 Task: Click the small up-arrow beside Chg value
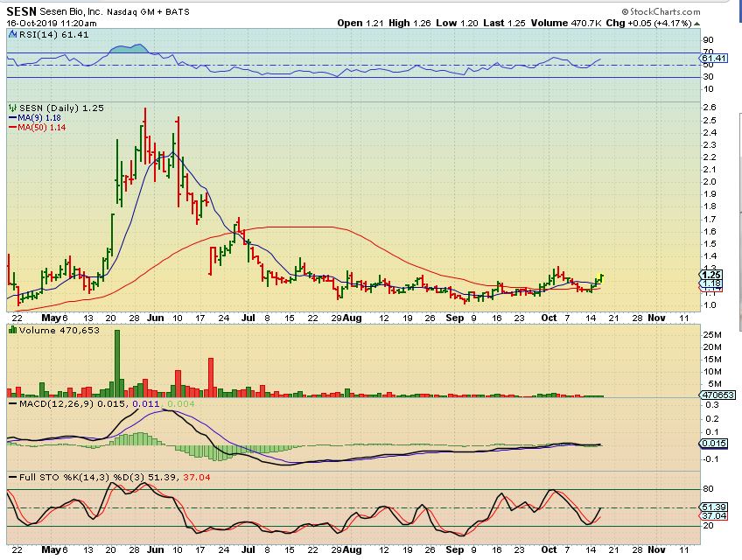(x=696, y=24)
